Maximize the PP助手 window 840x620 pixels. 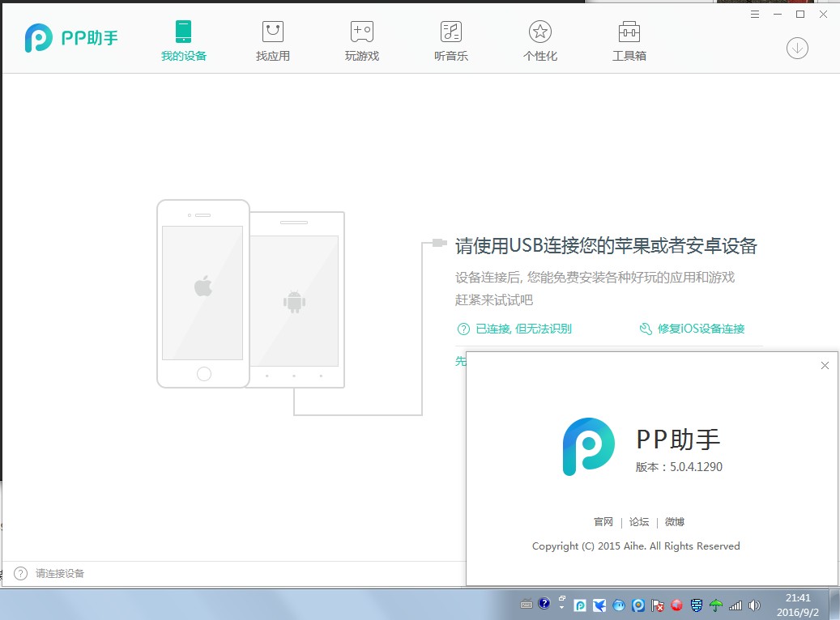click(x=800, y=15)
